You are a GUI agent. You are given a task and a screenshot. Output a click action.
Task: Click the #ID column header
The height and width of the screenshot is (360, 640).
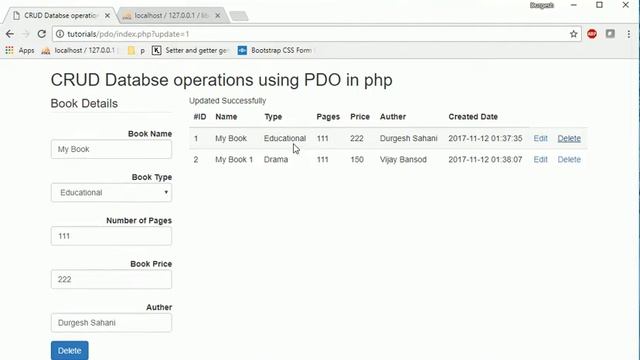click(x=200, y=117)
